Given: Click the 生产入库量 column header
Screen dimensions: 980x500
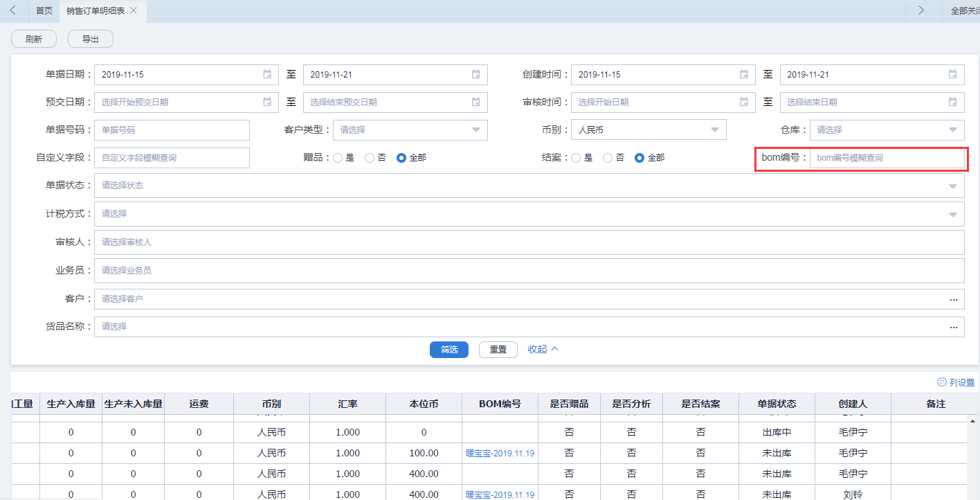Looking at the screenshot, I should [x=71, y=404].
